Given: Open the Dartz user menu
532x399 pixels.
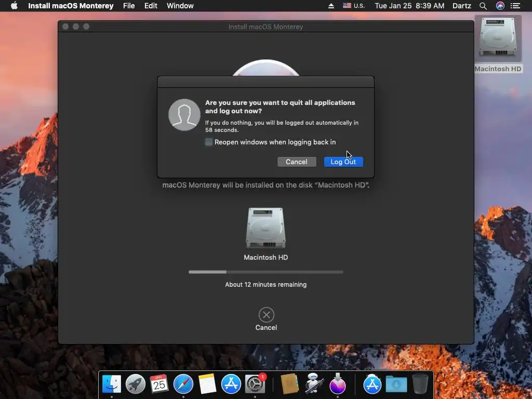Looking at the screenshot, I should (x=462, y=6).
